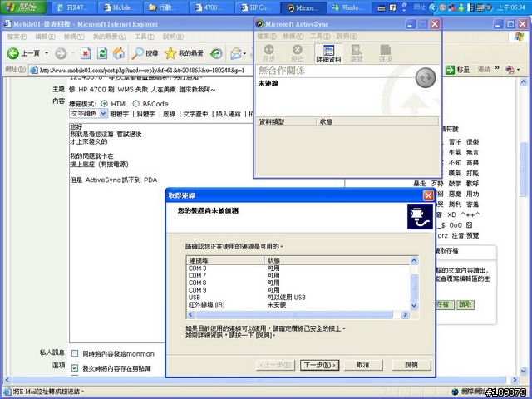Image resolution: width=532 pixels, height=399 pixels.
Task: Open ActiveSync View menu
Action: (293, 37)
